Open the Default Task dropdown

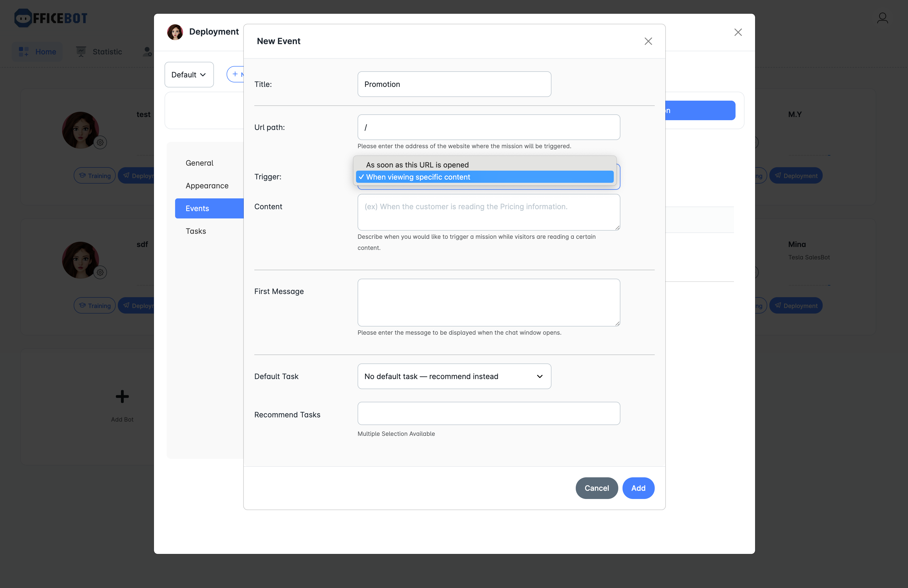point(454,376)
